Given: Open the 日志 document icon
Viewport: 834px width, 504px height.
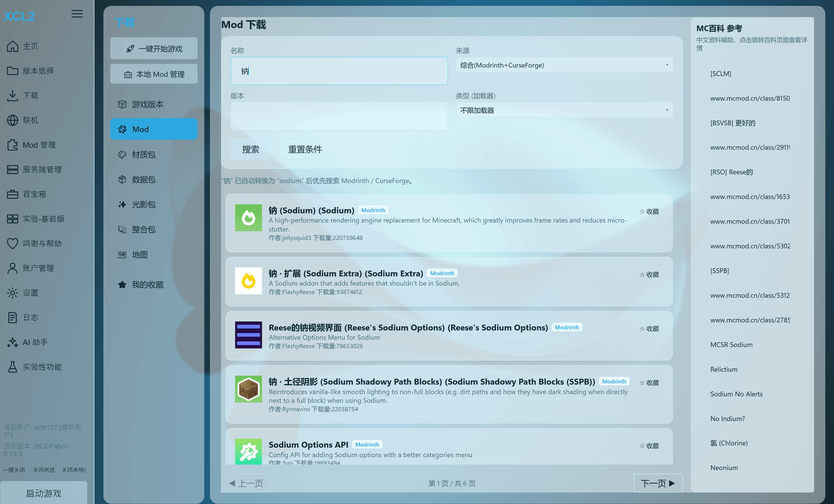Looking at the screenshot, I should pyautogui.click(x=13, y=317).
